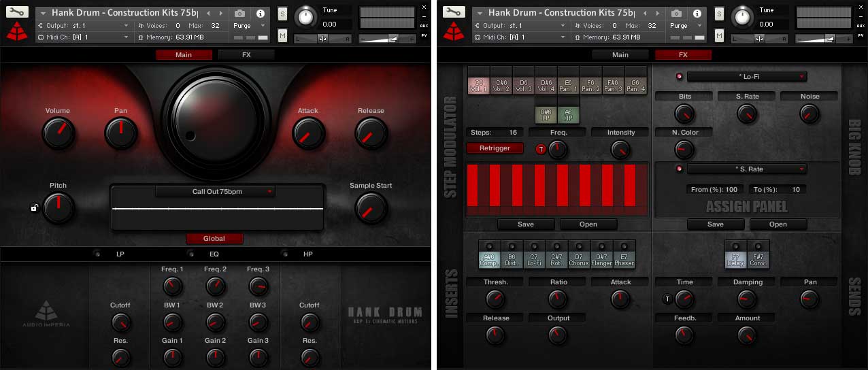Screen dimensions: 868x370
Task: Click the camera snapshot icon in FX view header
Action: 677,14
